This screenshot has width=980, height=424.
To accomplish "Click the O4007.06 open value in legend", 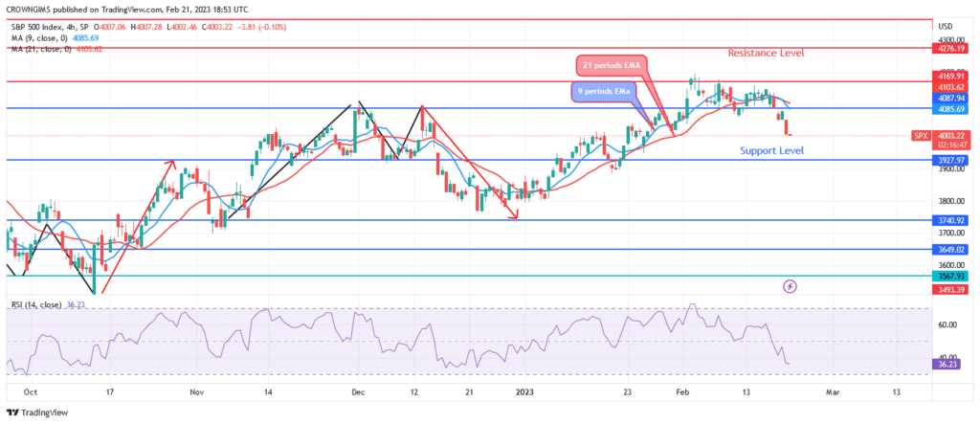I will tap(111, 28).
